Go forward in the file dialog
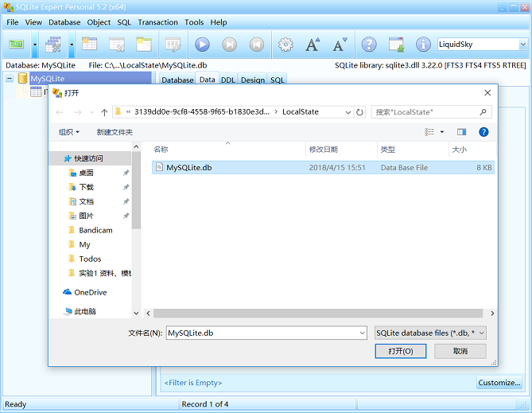 78,112
